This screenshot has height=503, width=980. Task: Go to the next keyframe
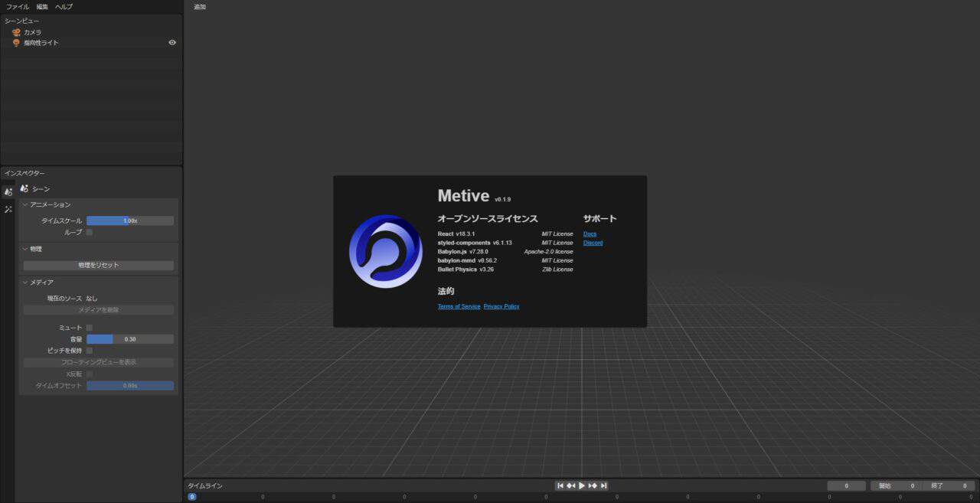pos(593,485)
